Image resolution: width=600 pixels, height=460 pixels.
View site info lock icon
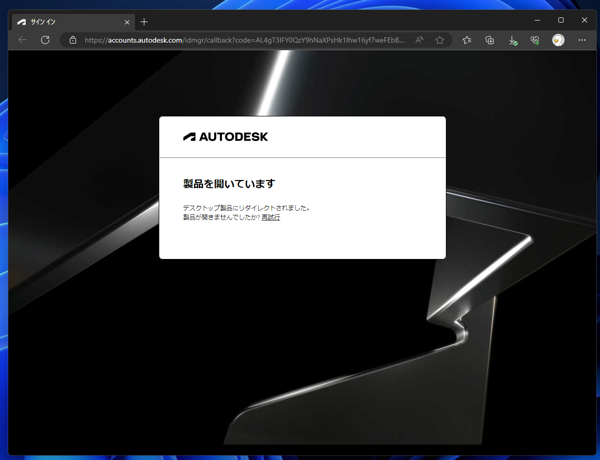pyautogui.click(x=73, y=40)
